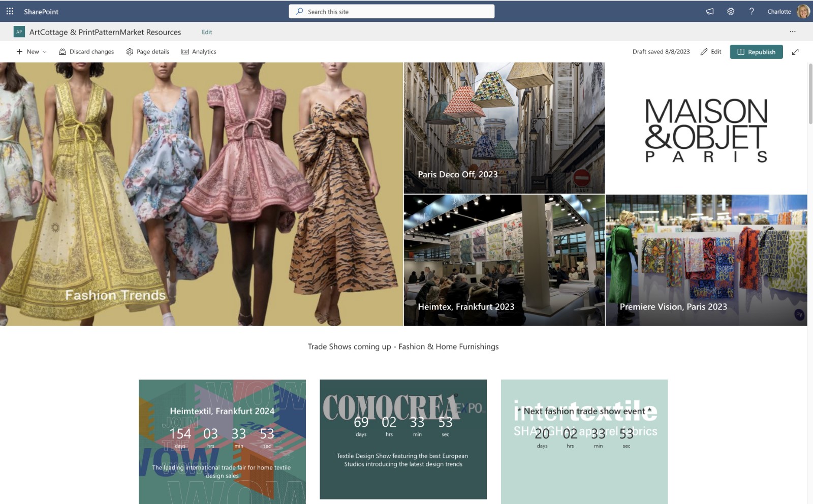Click Draft saved 8/8/2023 status text
Screen dimensions: 813x504
tap(661, 52)
